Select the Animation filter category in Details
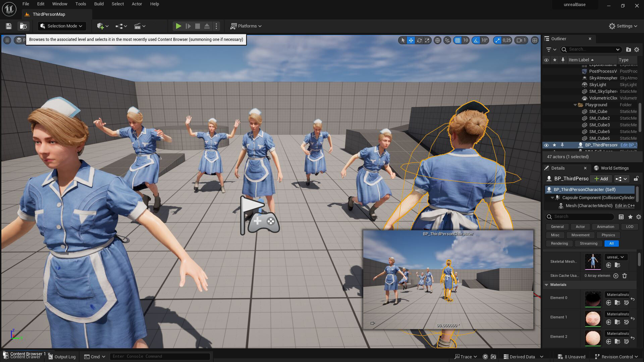Image resolution: width=644 pixels, height=362 pixels. tap(605, 227)
